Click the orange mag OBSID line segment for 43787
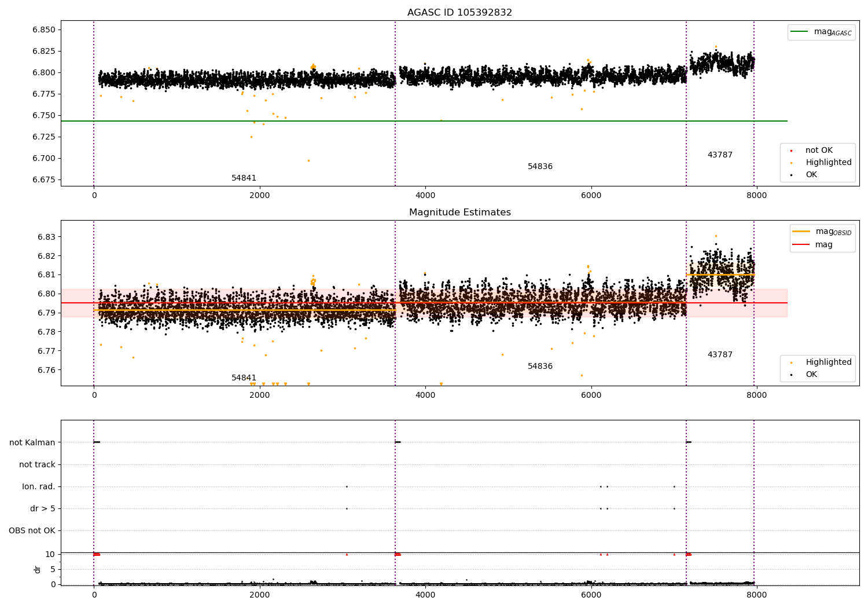This screenshot has width=868, height=608. click(x=720, y=274)
